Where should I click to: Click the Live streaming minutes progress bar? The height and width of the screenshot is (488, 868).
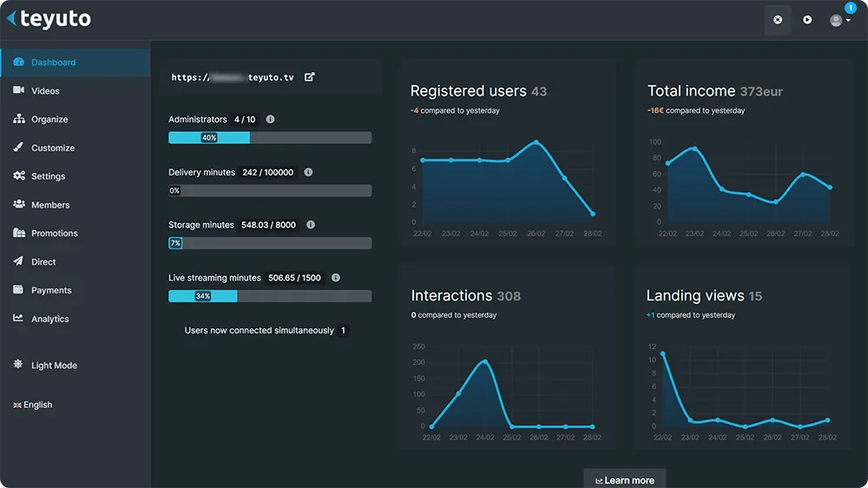(x=270, y=296)
